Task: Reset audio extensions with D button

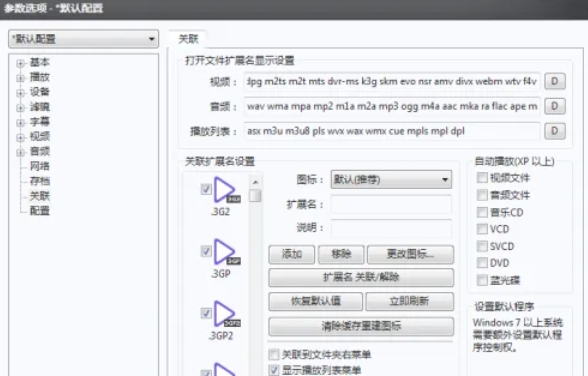Action: tap(555, 106)
